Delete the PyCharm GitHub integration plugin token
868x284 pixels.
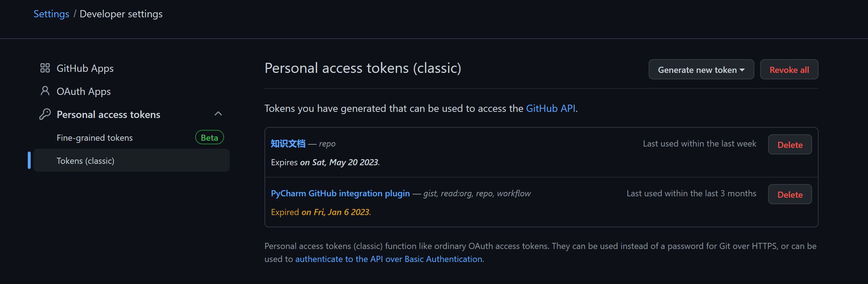[x=789, y=195]
